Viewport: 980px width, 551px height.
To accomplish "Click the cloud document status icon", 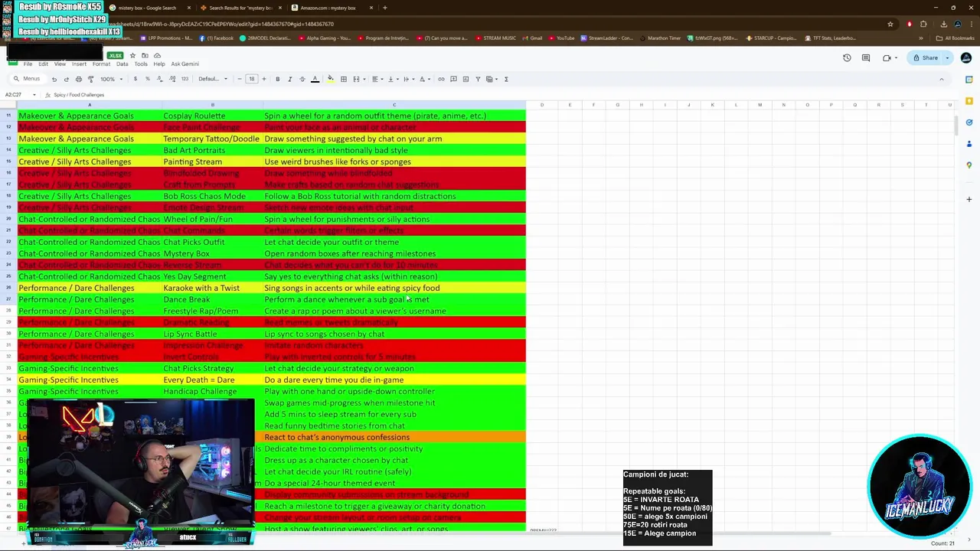I will (x=157, y=55).
